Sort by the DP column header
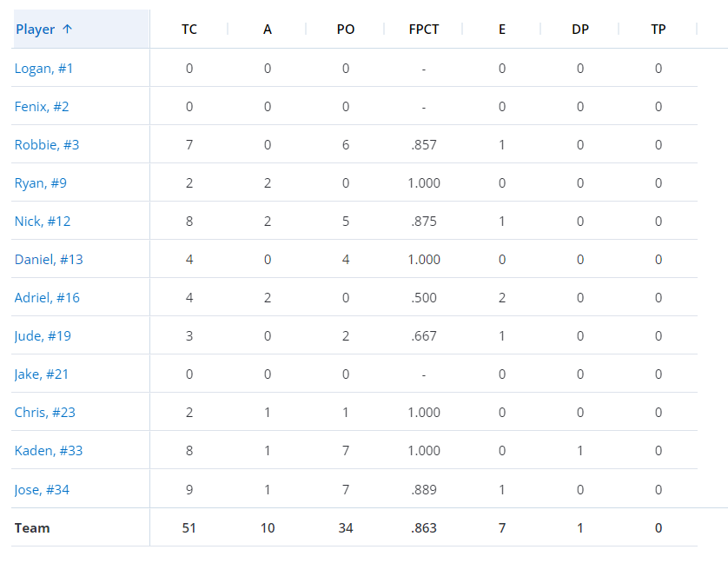Image resolution: width=728 pixels, height=563 pixels. click(x=580, y=30)
